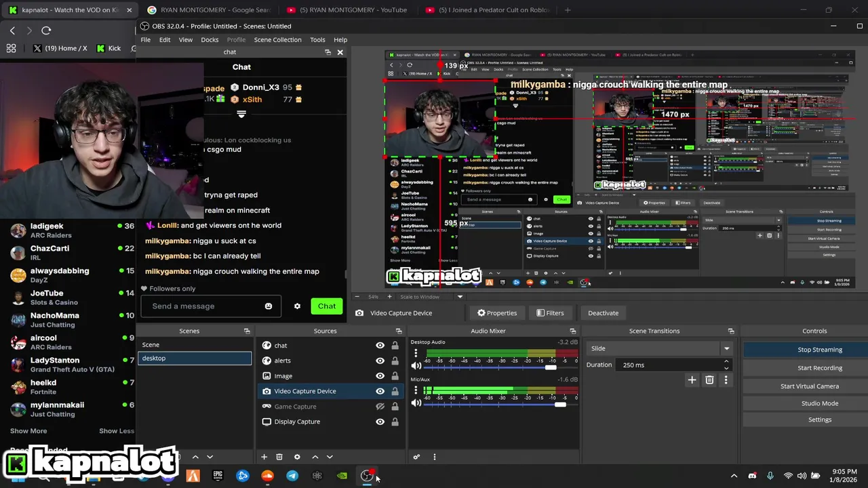Viewport: 868px width, 488px height.
Task: Click Start Virtual Camera button
Action: [x=810, y=386]
